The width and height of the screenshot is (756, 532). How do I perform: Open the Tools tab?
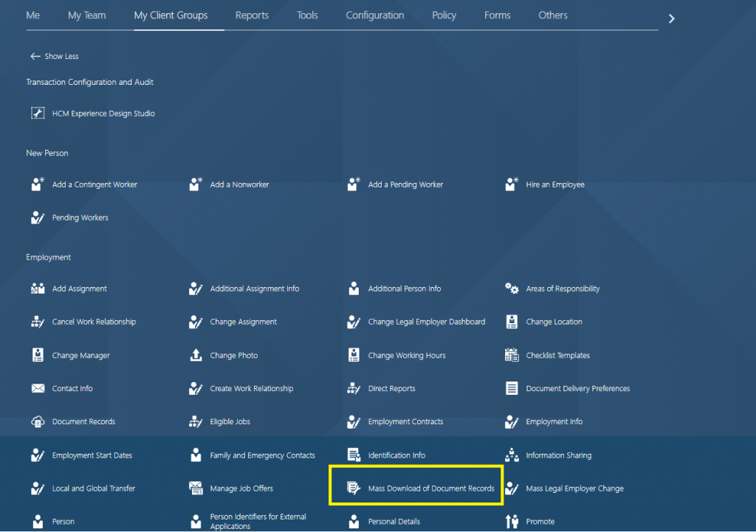coord(307,15)
